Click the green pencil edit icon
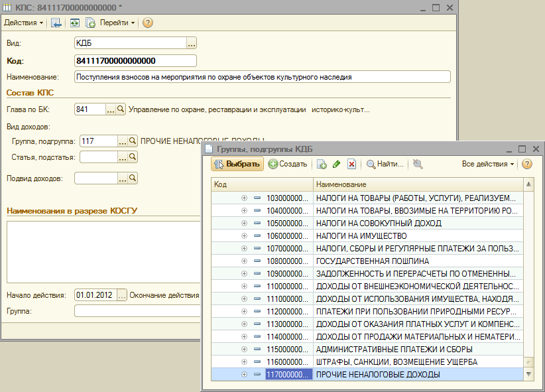 (337, 164)
